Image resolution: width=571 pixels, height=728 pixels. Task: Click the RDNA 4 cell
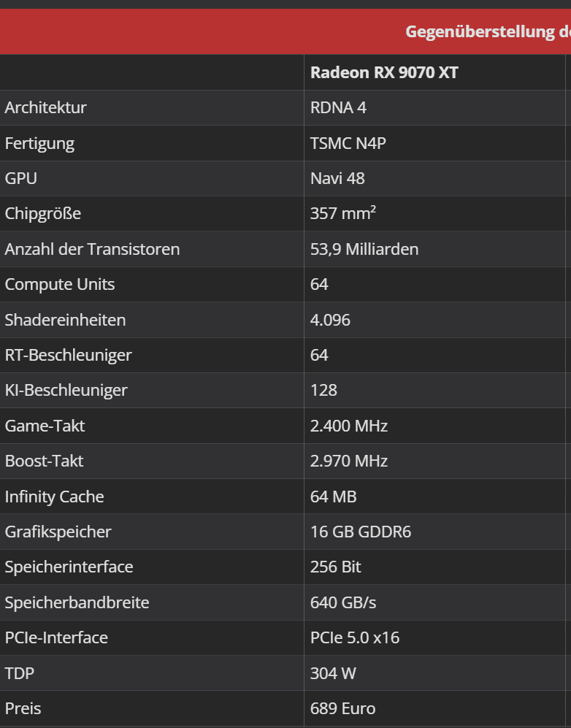[338, 107]
